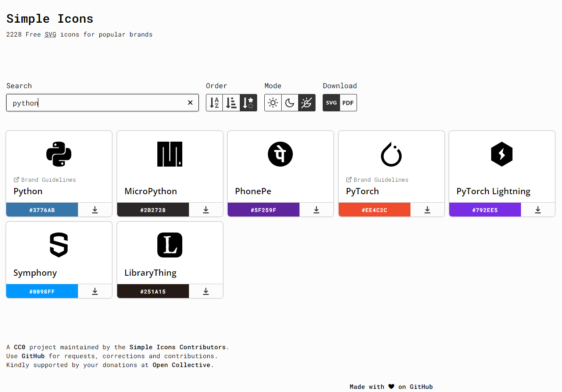Click the Python card title

[x=28, y=192]
